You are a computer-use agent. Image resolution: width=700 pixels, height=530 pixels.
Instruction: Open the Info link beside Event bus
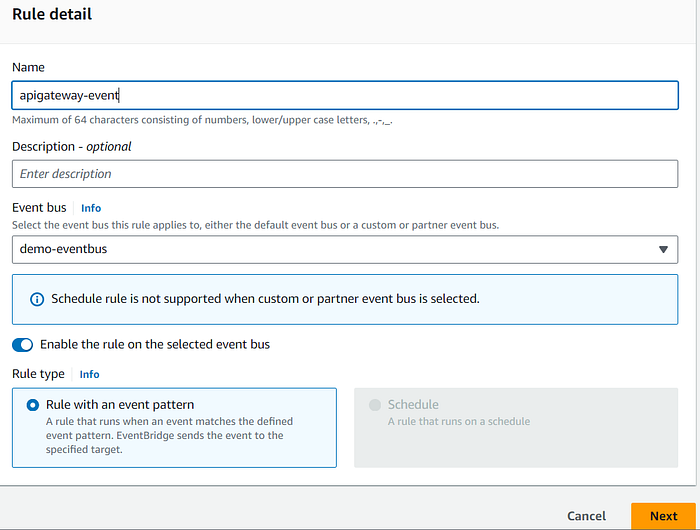[91, 208]
